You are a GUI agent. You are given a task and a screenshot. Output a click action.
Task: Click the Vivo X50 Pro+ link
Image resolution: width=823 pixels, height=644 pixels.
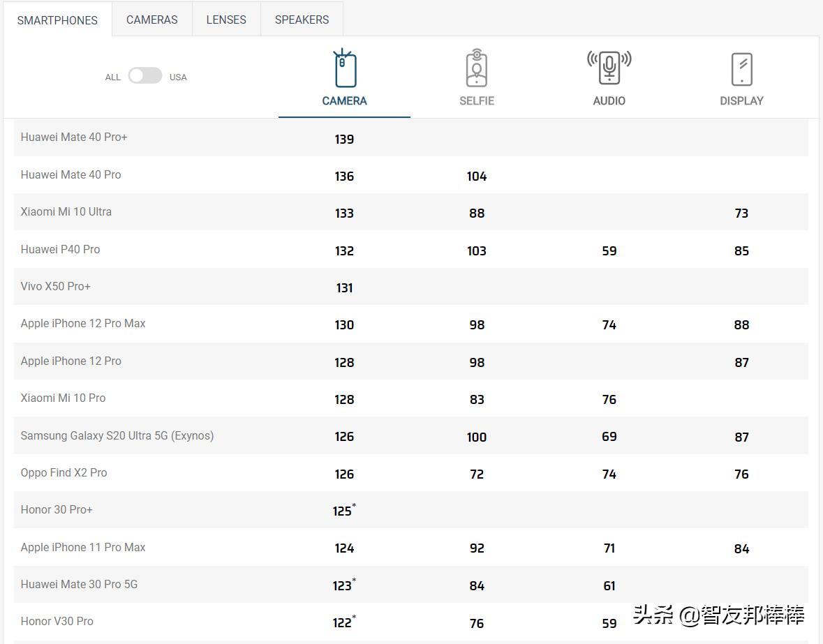(56, 286)
